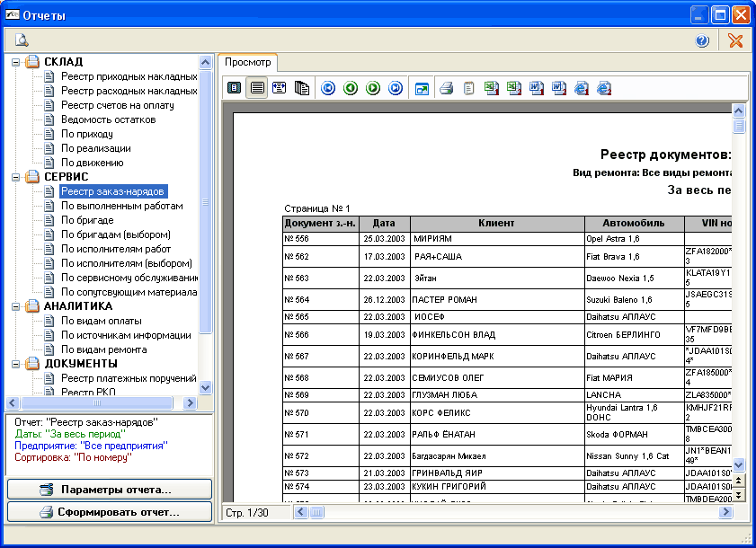
Task: Select По видам оплаты report
Action: tap(101, 321)
